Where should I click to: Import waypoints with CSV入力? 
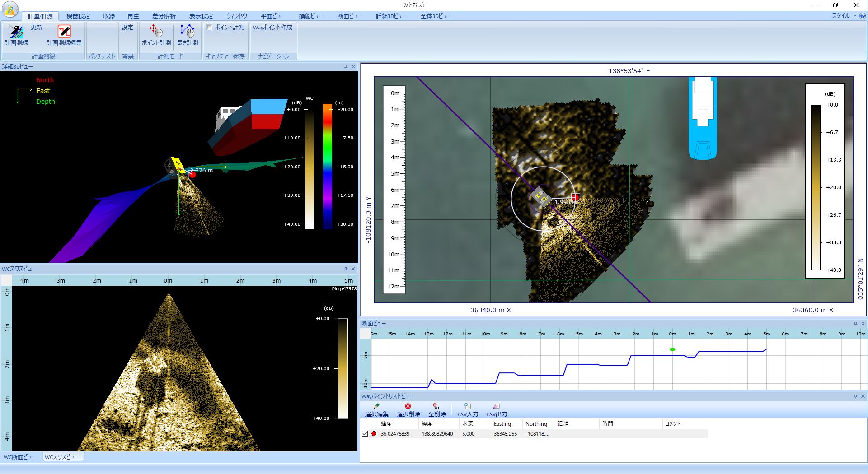(468, 410)
